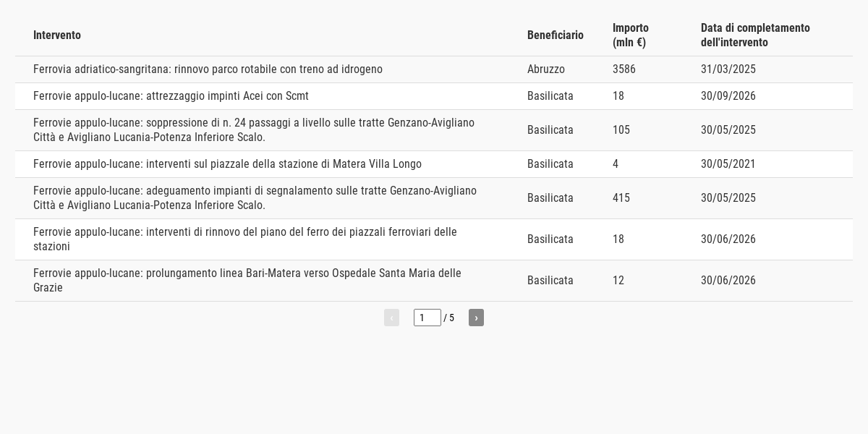868x434 pixels.
Task: Click the soppressione di n. 24 passaggi row
Action: coord(434,130)
